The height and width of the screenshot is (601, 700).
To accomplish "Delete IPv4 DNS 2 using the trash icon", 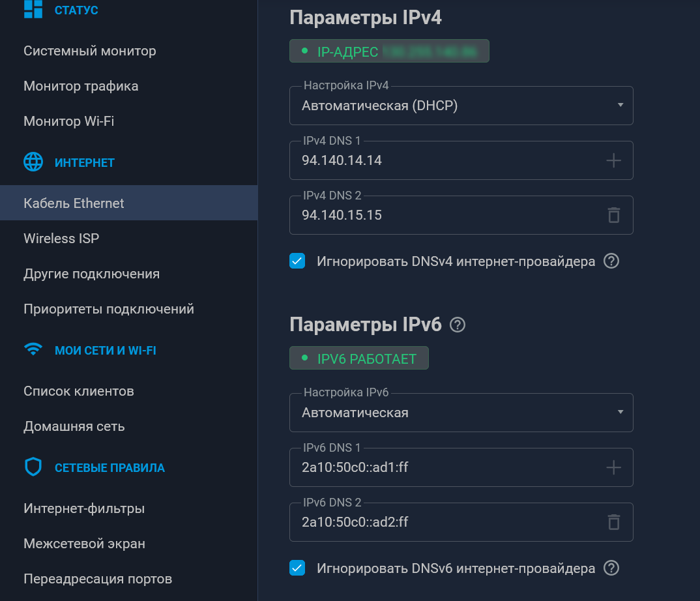I will [613, 215].
